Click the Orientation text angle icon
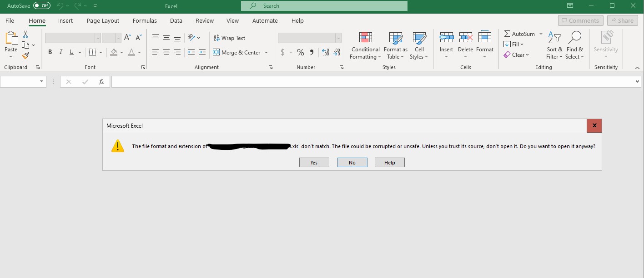Screen dimensions: 644x278 click(192, 38)
